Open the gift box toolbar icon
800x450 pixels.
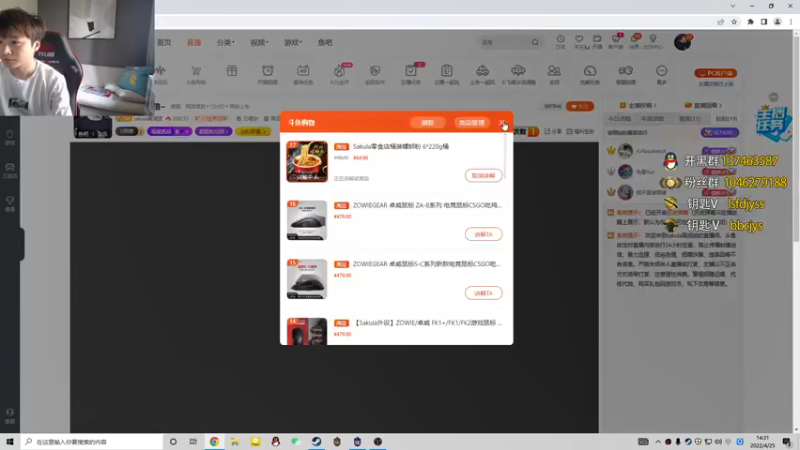click(232, 71)
